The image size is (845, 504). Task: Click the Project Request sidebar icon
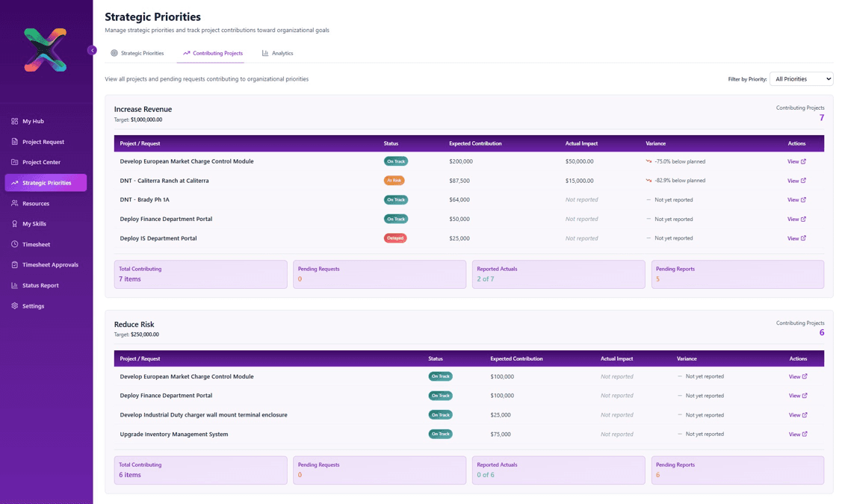tap(14, 141)
